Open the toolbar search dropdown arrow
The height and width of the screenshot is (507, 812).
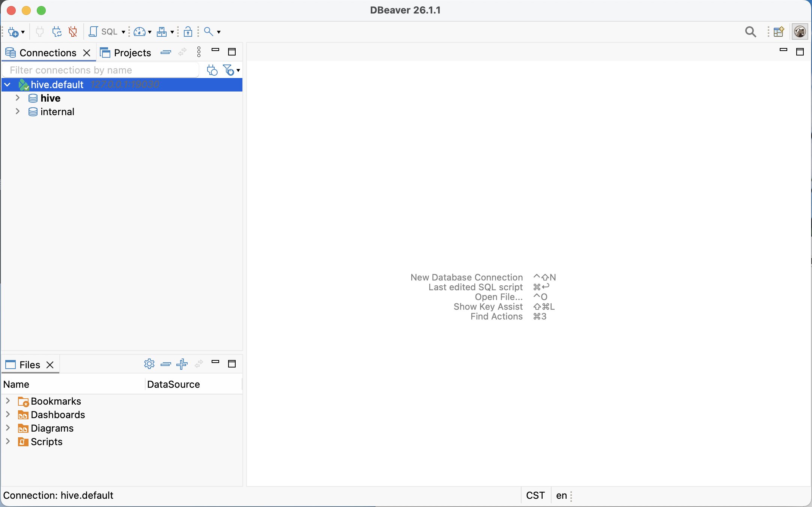[x=219, y=32]
